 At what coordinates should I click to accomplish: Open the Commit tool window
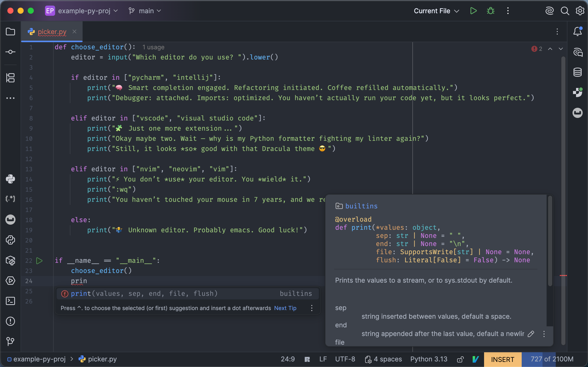10,52
